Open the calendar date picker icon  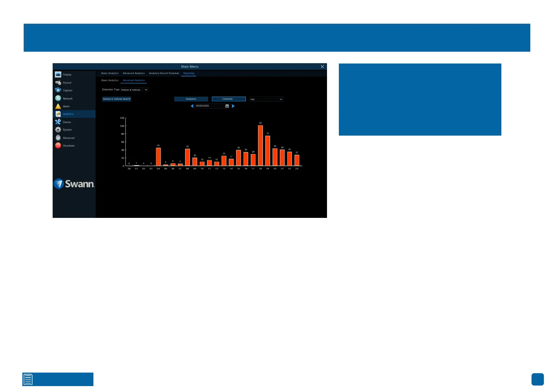(x=227, y=106)
